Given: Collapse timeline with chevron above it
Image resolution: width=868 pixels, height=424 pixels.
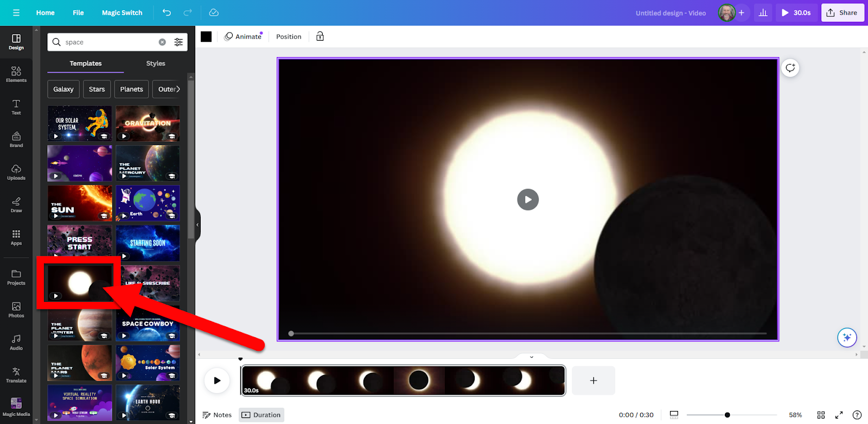Looking at the screenshot, I should click(x=531, y=357).
